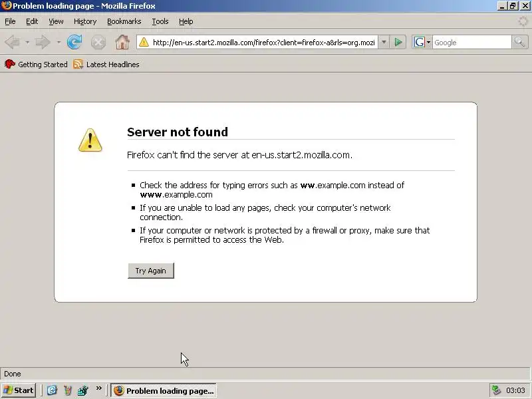The height and width of the screenshot is (399, 532).
Task: Click the magnifier search button
Action: coord(519,43)
